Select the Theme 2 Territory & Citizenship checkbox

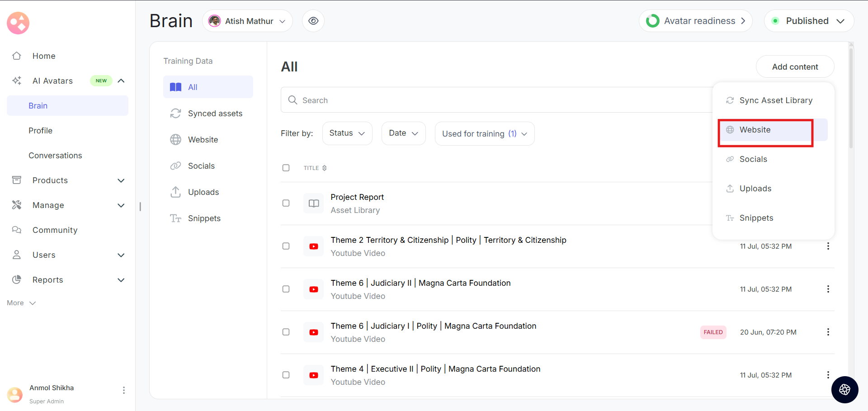point(286,246)
